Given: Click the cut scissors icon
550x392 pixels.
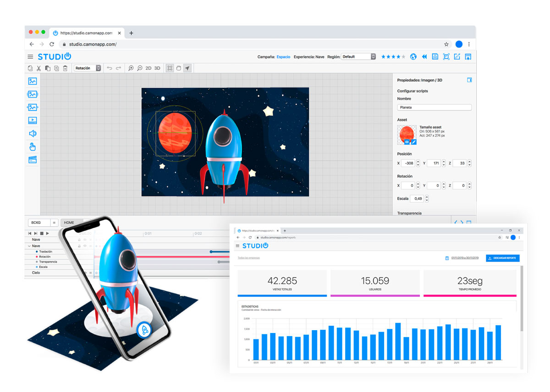Looking at the screenshot, I should 39,68.
